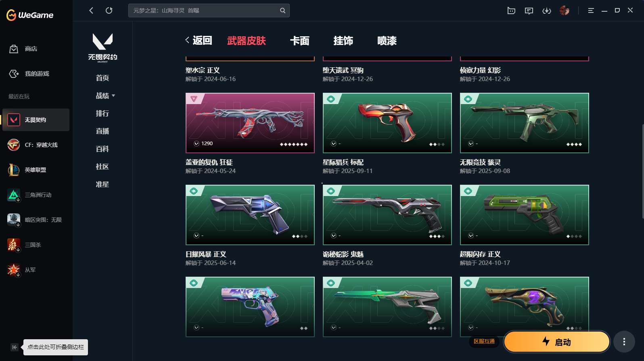Switch to the 卡面 tab

(x=300, y=40)
